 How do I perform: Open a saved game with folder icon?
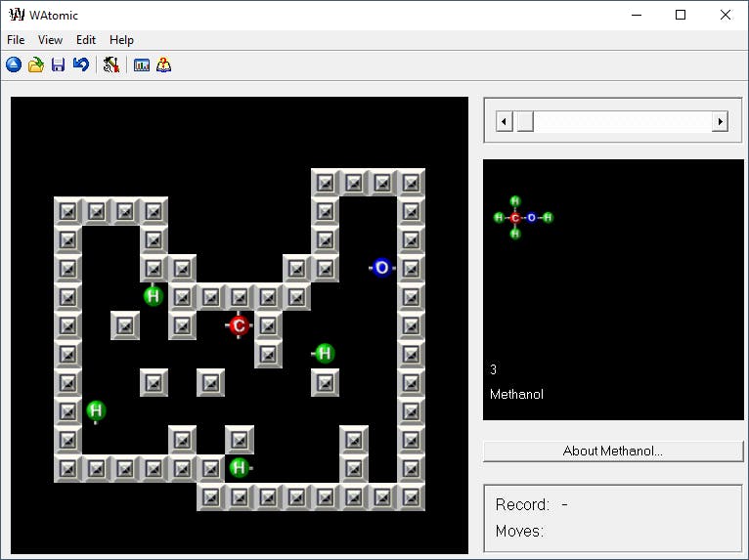(x=36, y=65)
